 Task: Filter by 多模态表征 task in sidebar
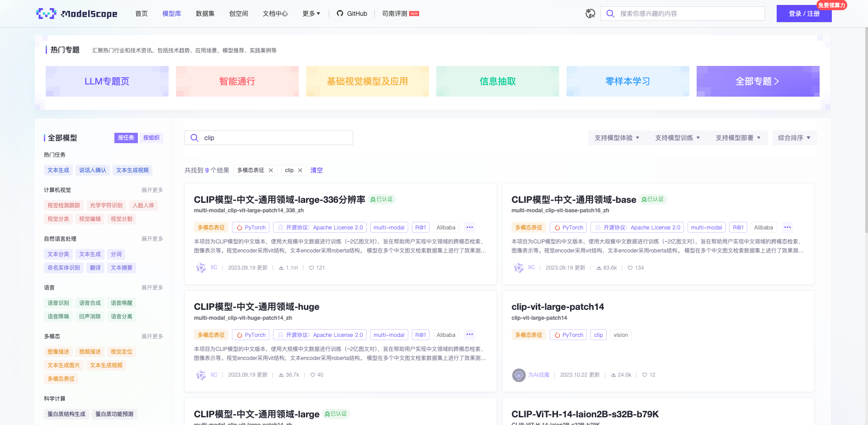(x=61, y=379)
